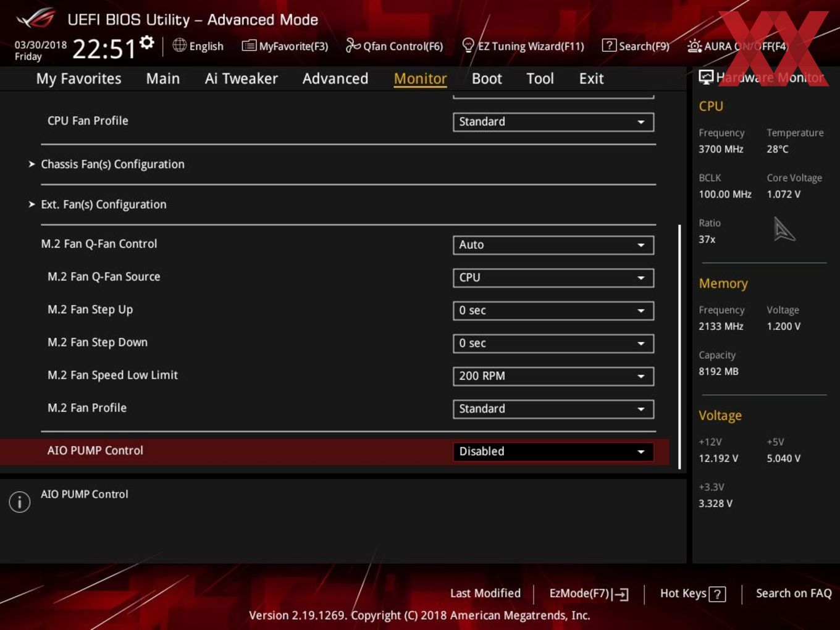Screen dimensions: 840x630
Task: Click the Hot Keys question-mark box icon
Action: [x=717, y=594]
